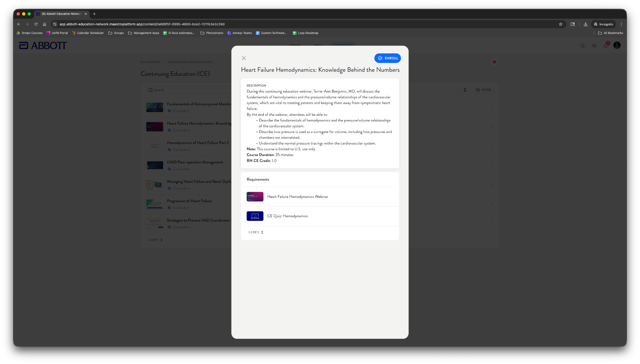The image size is (640, 364).
Task: Open the support headset icon
Action: click(x=594, y=46)
